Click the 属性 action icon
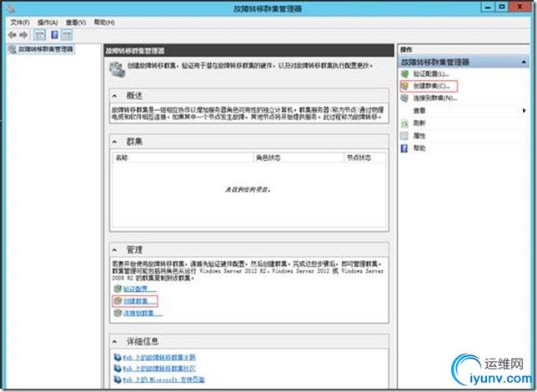This screenshot has width=537, height=392. pos(404,136)
